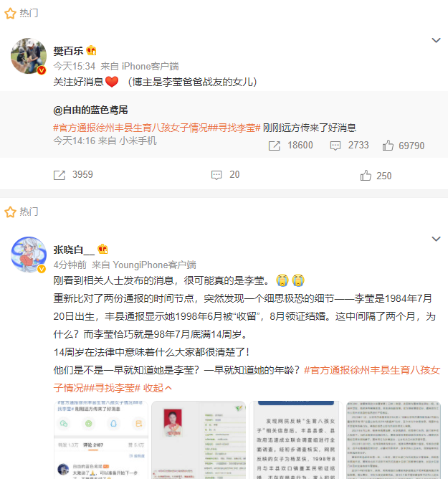448x479 pixels.
Task: Click the crown badge beside 樊百乐
Action: (91, 50)
